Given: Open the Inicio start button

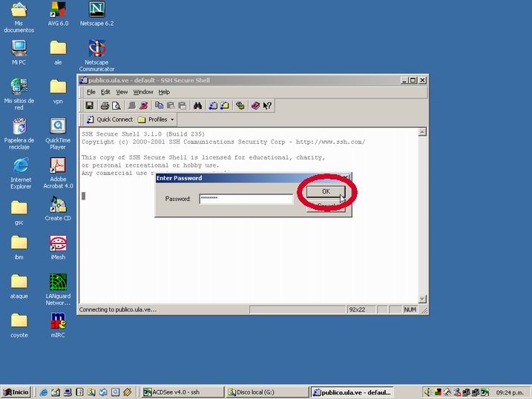Looking at the screenshot, I should (x=16, y=392).
